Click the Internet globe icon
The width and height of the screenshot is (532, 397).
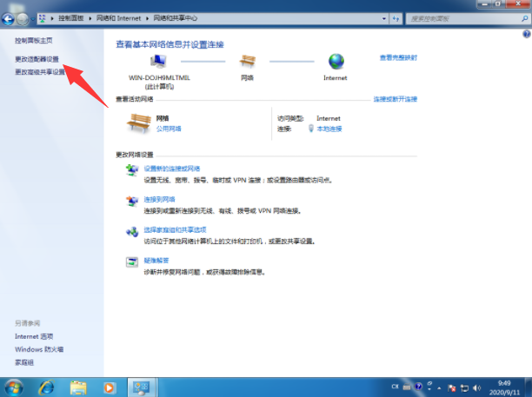336,62
